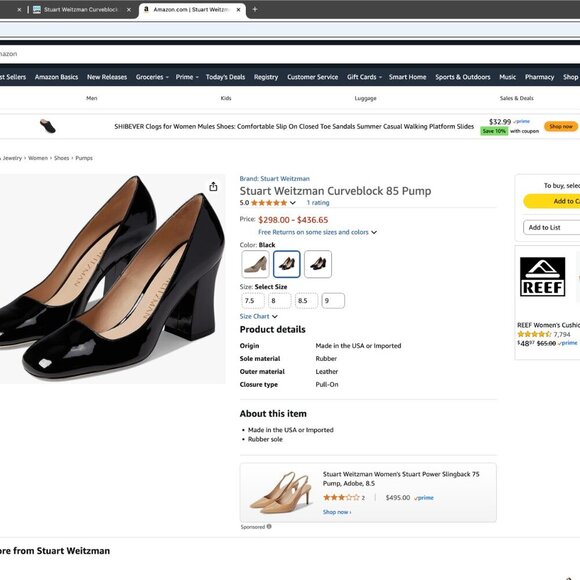Select the taupe color swatch
This screenshot has height=580, width=580.
coord(255,264)
